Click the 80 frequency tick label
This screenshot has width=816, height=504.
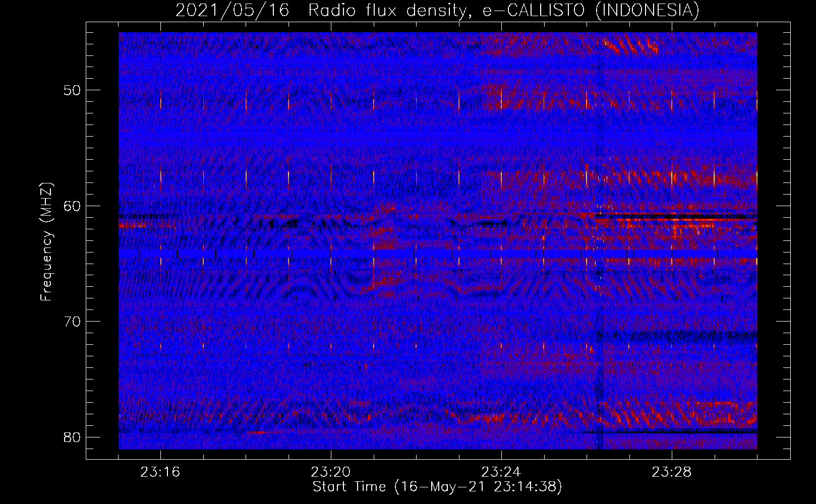73,437
